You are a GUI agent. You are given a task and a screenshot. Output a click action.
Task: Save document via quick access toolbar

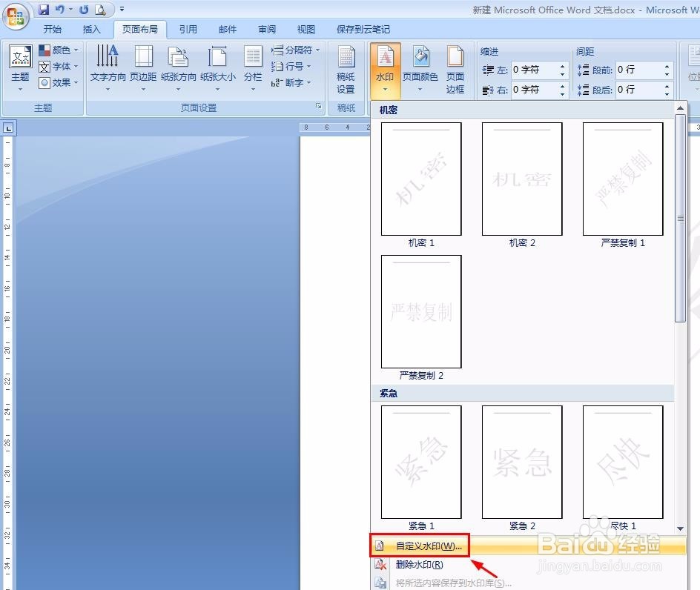(44, 9)
